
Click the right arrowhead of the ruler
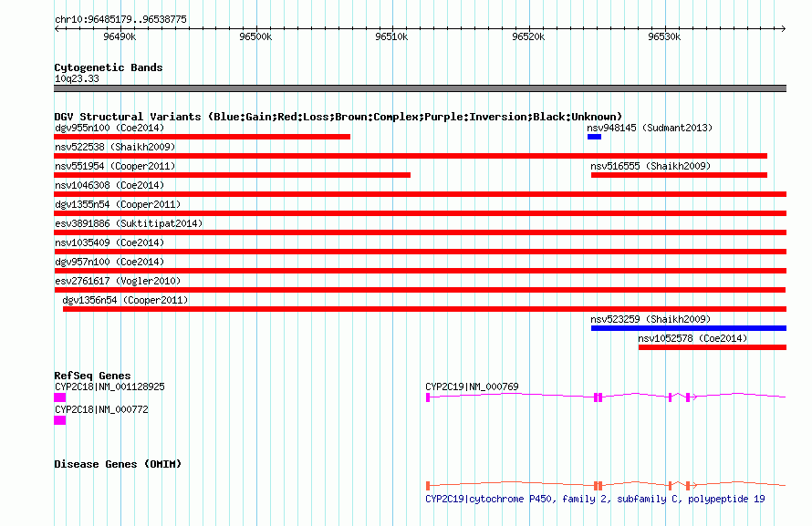[x=784, y=28]
